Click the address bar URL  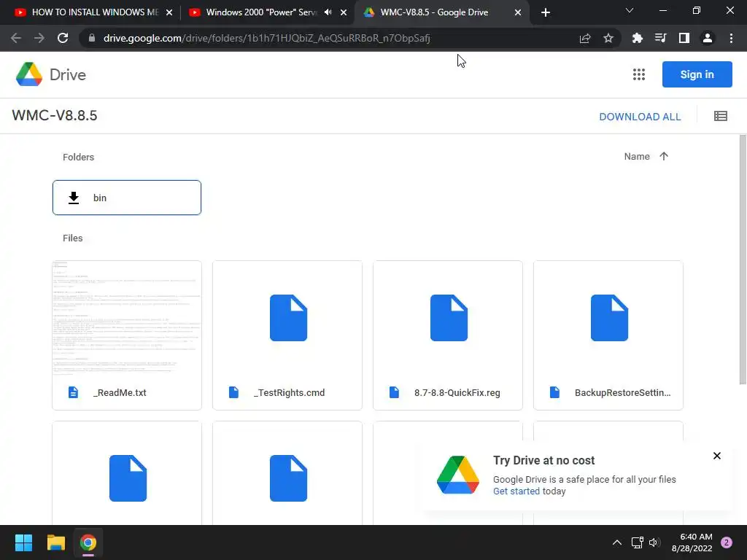pyautogui.click(x=267, y=38)
